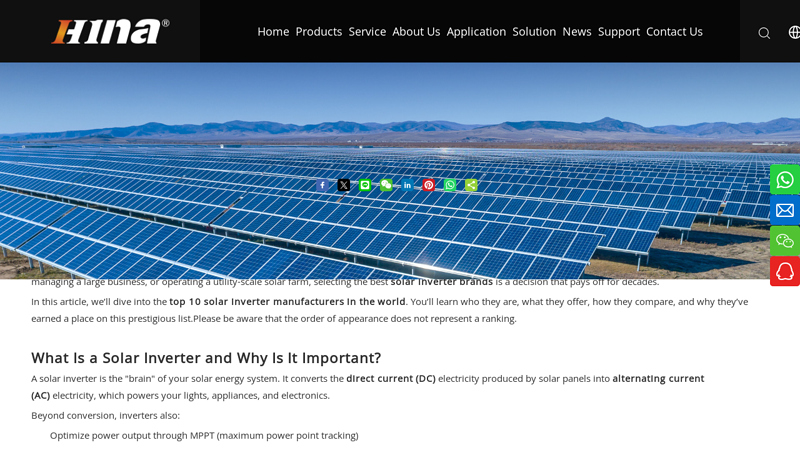This screenshot has width=800, height=450.
Task: Open WeChat contact in the side panel
Action: 785,241
